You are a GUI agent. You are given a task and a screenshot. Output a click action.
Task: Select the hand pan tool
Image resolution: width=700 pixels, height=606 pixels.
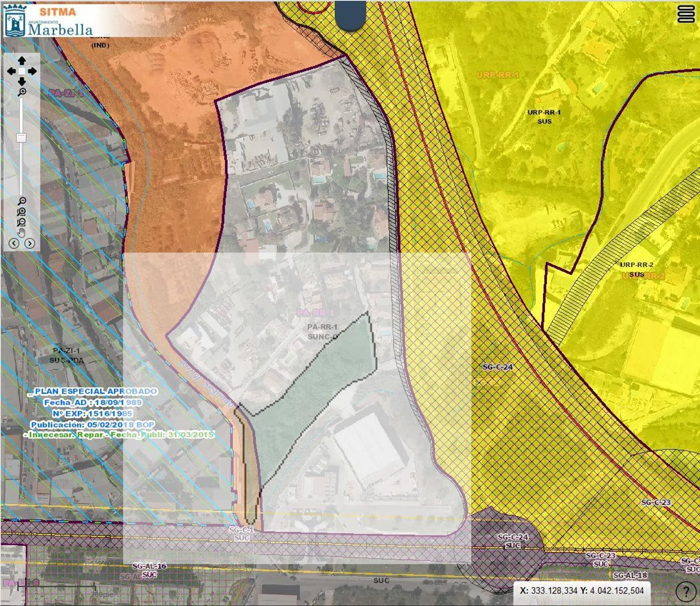pyautogui.click(x=22, y=232)
